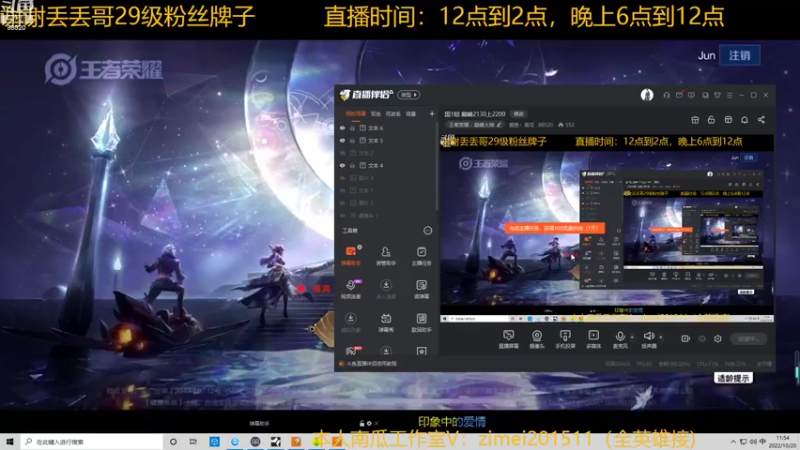Hide the 文本 5 layer
This screenshot has width=800, height=450.
tap(342, 140)
